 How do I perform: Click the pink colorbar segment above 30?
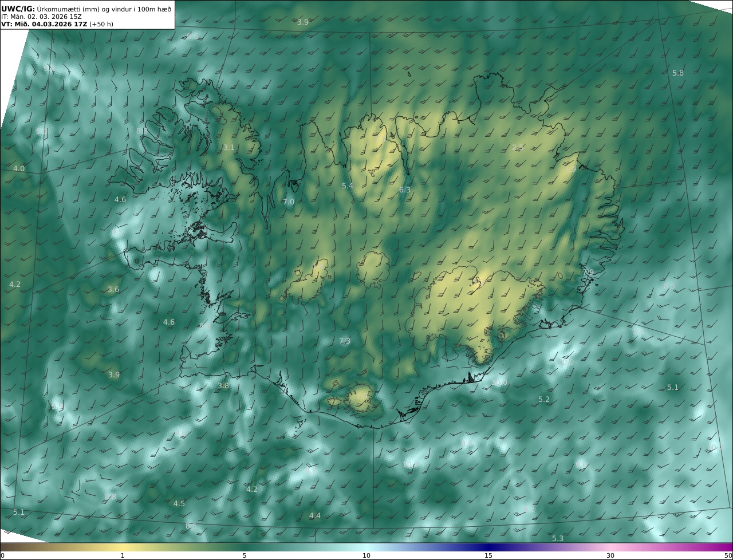(610, 547)
